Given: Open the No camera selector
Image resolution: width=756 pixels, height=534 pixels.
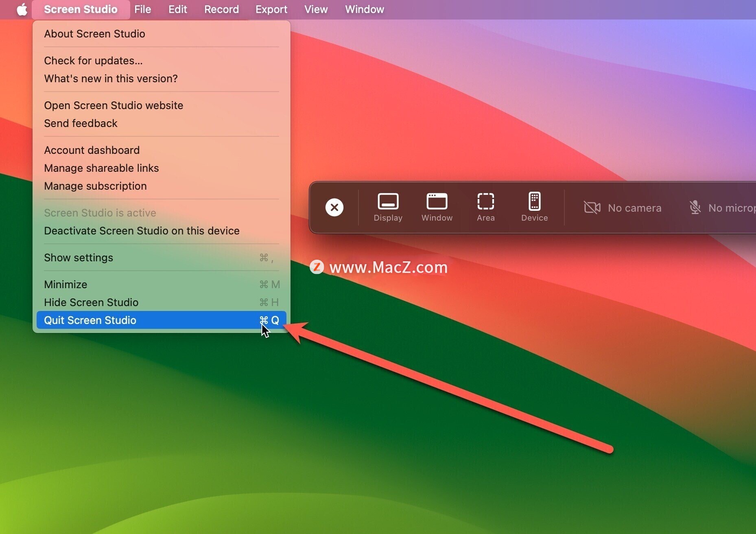Looking at the screenshot, I should click(623, 208).
